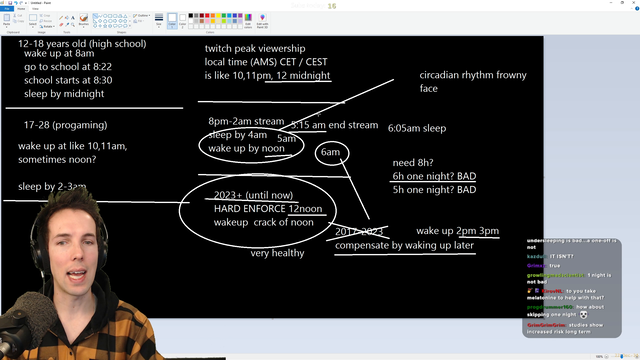640x360 pixels.
Task: Open the Paint Help icon
Action: (637, 8)
